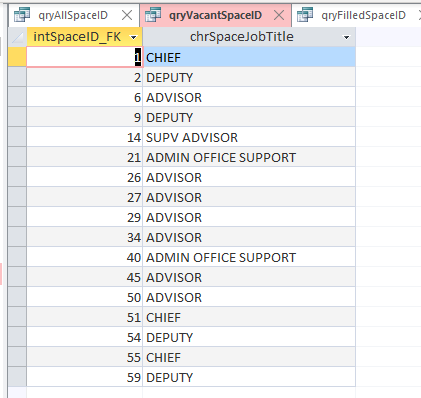The height and width of the screenshot is (398, 421).
Task: Open intSpaceID_FK column filter dropdown
Action: point(134,37)
